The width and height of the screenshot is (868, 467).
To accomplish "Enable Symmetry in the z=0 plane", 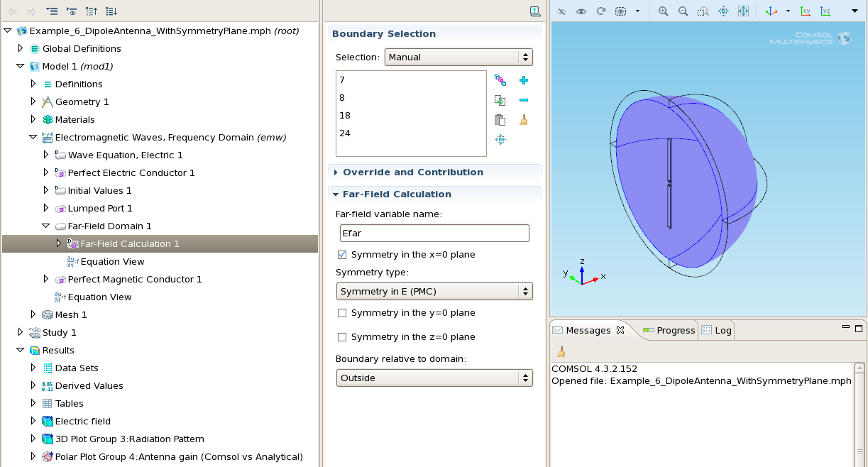I will click(x=342, y=337).
